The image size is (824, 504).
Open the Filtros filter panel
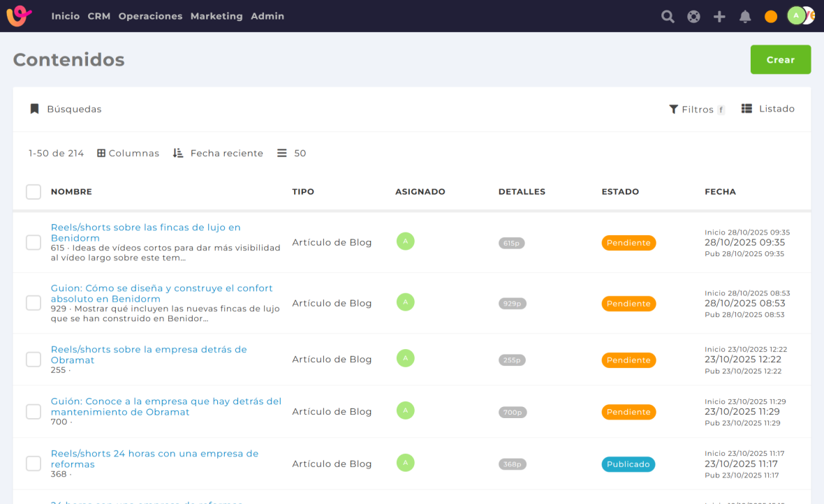(x=696, y=110)
